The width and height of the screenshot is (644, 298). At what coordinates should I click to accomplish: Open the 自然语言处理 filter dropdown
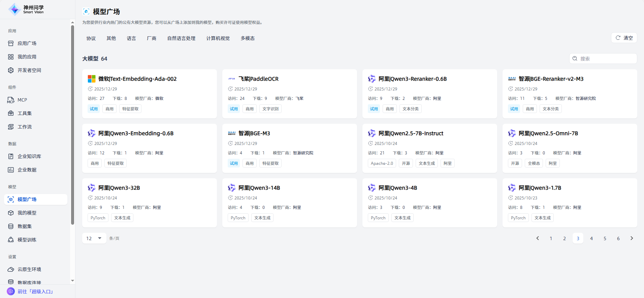[181, 38]
